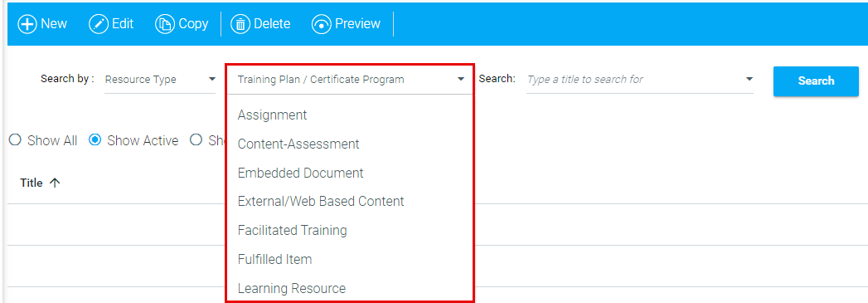Expand the title search dropdown arrow
This screenshot has width=868, height=303.
coord(749,79)
